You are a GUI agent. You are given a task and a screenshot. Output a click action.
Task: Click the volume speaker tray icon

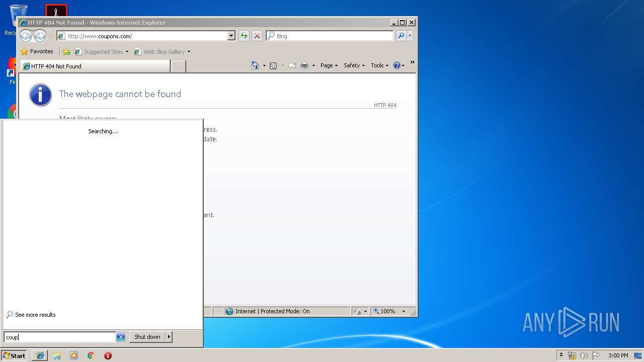[584, 355]
